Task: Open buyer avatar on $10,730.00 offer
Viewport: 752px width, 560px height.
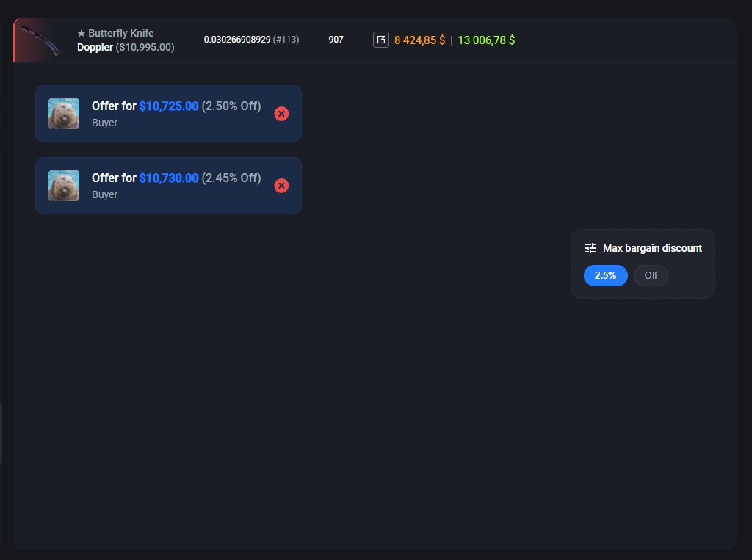Action: click(64, 186)
